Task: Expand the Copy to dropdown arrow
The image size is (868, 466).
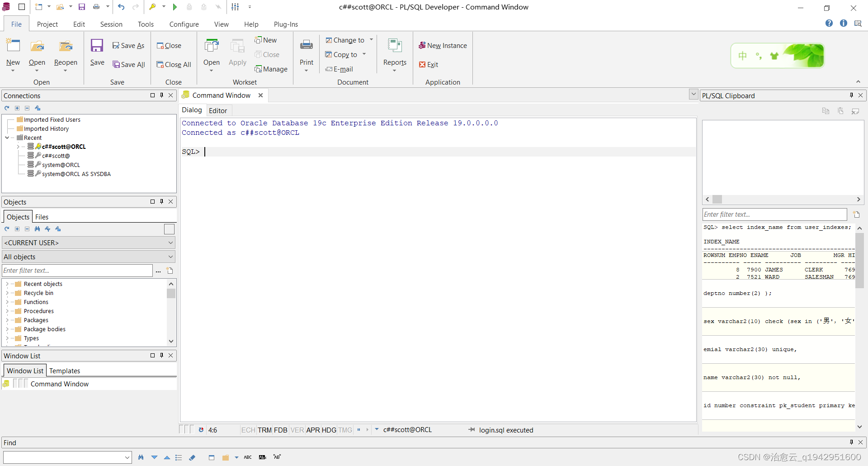Action: 364,54
